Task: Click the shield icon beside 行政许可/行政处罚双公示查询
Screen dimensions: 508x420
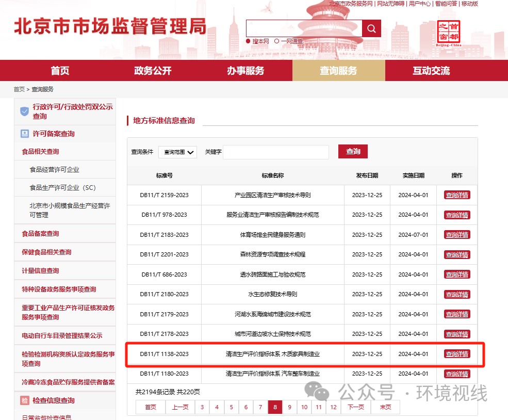Action: click(x=25, y=111)
